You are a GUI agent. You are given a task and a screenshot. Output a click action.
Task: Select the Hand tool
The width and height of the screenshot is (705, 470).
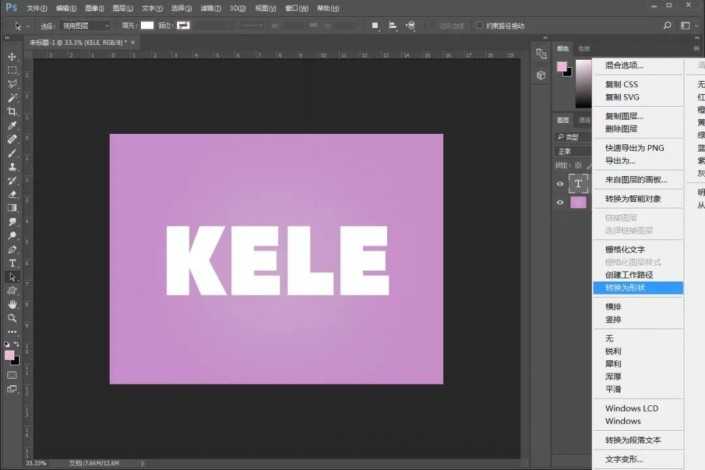coord(12,304)
